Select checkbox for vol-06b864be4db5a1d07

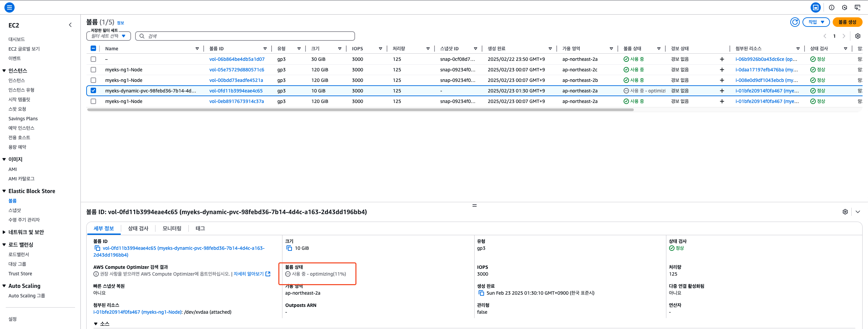pyautogui.click(x=93, y=59)
